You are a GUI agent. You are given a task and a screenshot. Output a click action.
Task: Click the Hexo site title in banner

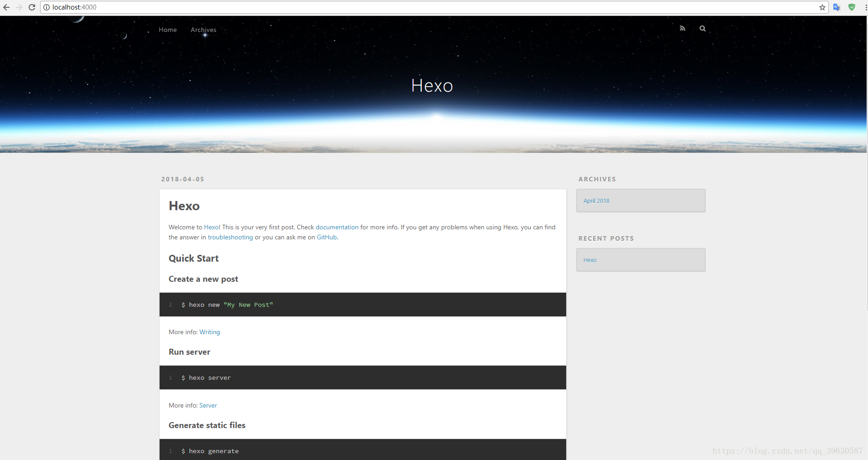[432, 86]
